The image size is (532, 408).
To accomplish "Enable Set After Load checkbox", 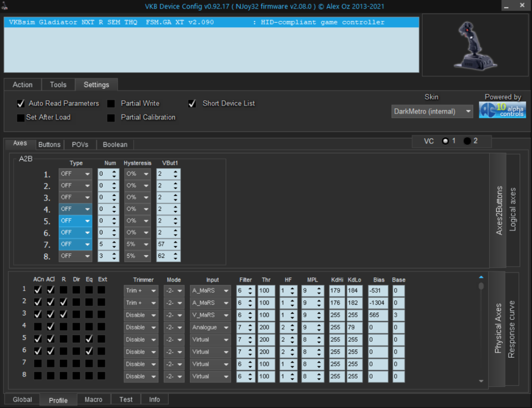I will point(21,117).
